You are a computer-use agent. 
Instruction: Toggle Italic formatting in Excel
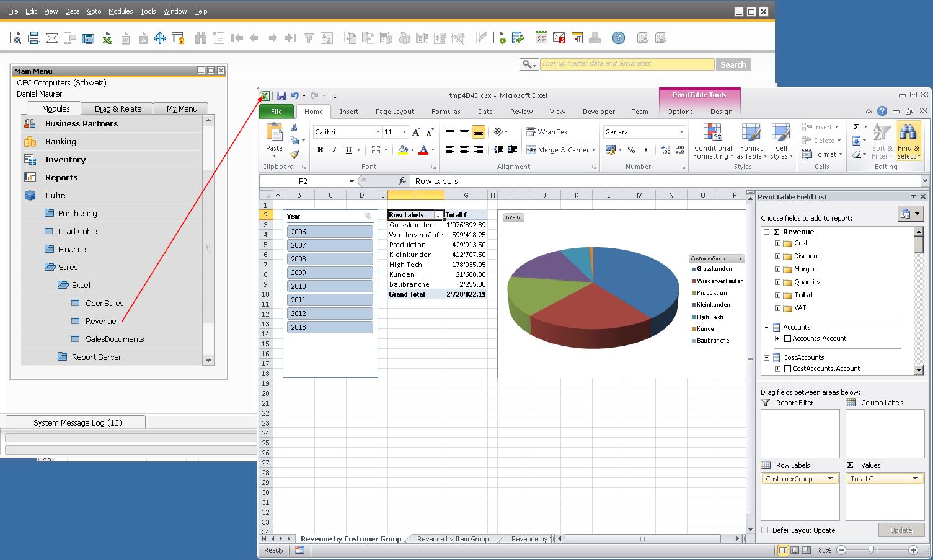[334, 150]
